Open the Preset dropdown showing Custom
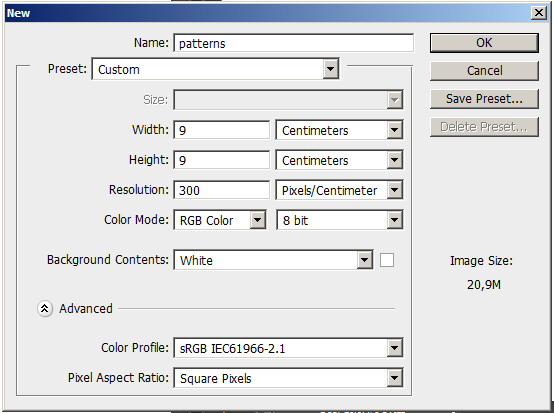The image size is (554, 413). click(215, 69)
